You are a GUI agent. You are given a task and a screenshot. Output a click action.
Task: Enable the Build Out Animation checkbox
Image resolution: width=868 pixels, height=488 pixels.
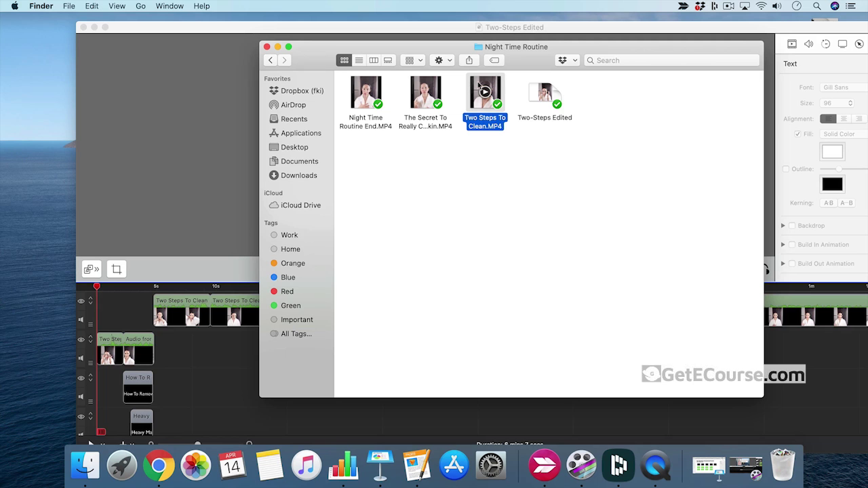point(791,264)
